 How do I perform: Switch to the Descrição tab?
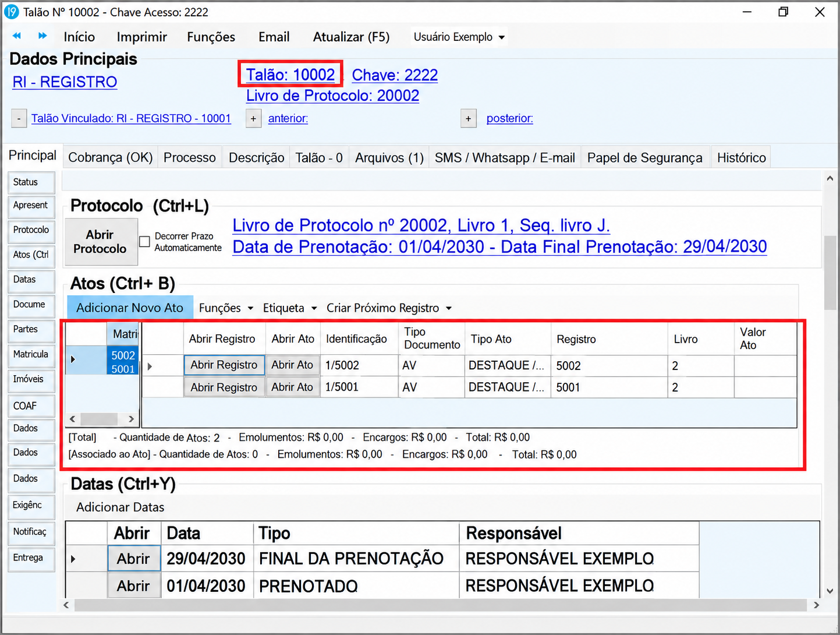(256, 157)
